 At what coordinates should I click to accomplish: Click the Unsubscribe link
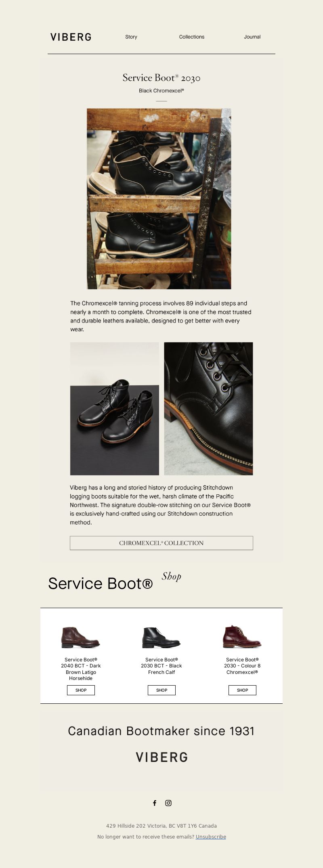point(211,837)
